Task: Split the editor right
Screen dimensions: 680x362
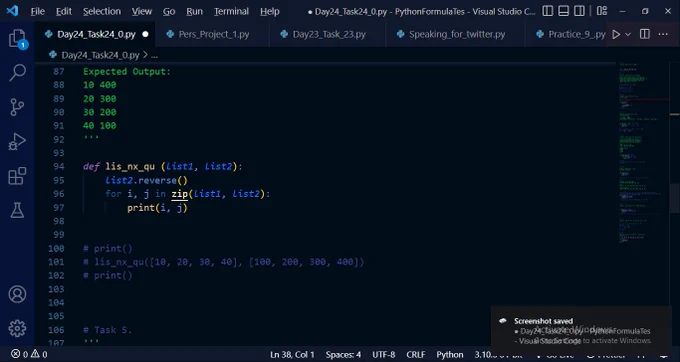Action: [x=645, y=34]
